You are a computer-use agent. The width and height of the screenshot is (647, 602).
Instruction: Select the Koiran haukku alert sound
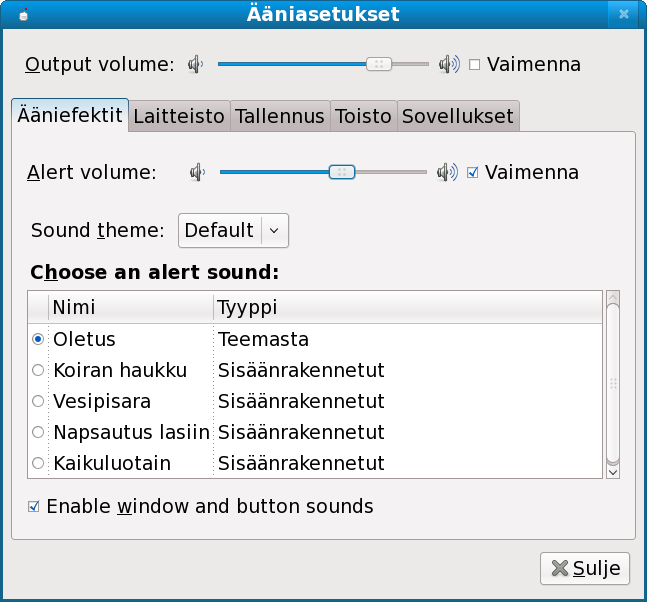pyautogui.click(x=38, y=370)
